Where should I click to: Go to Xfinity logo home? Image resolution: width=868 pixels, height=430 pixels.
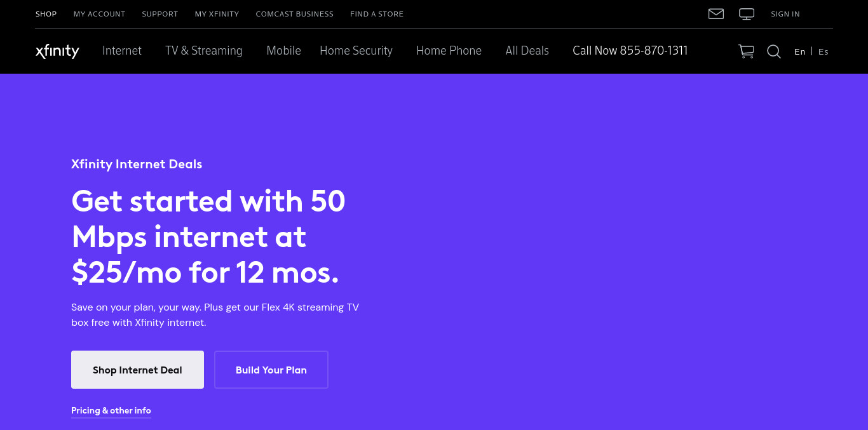[57, 51]
